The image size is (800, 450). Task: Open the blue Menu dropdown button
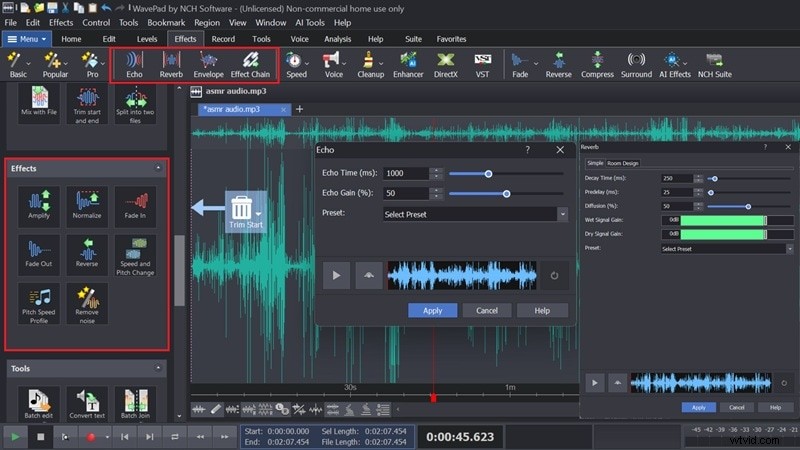[x=27, y=39]
